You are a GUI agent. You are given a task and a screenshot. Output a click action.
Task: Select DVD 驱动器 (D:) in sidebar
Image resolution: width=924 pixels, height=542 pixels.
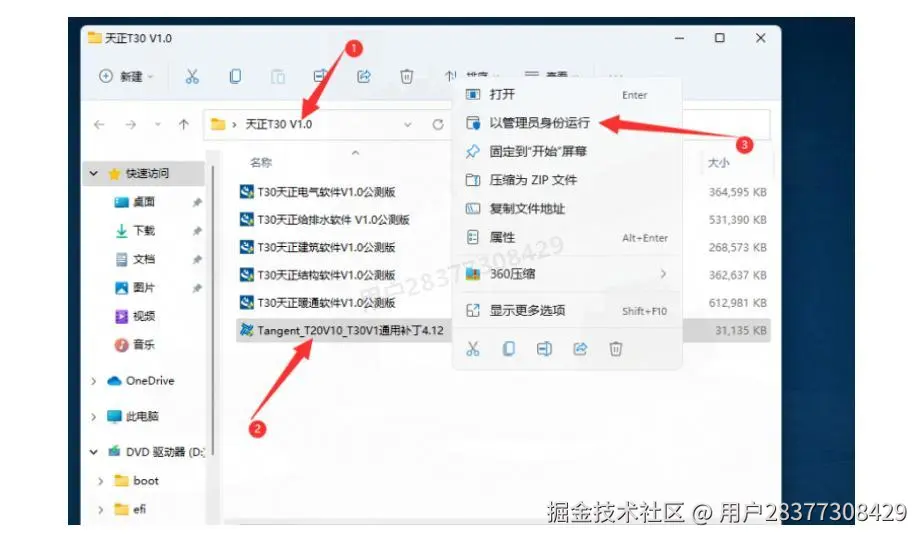(156, 452)
